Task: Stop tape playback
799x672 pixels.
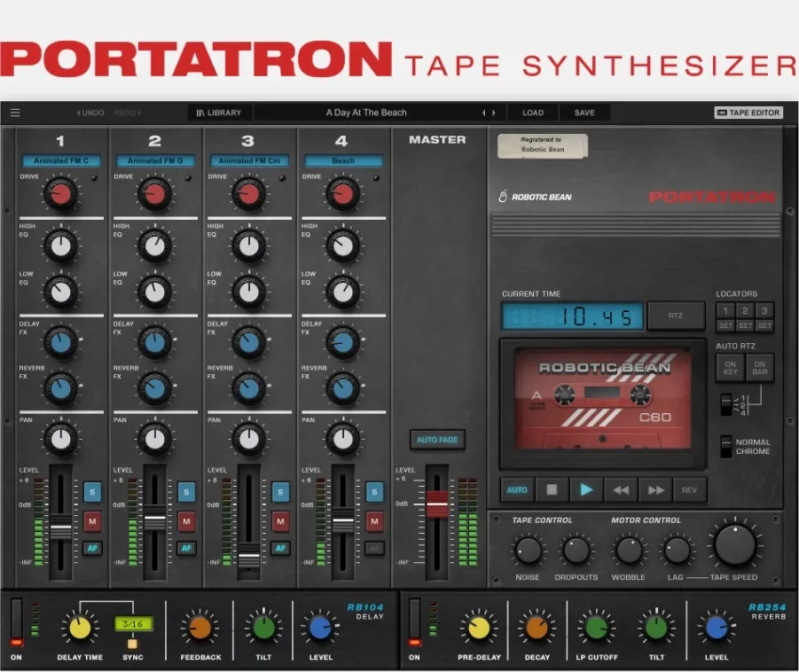Action: (552, 490)
